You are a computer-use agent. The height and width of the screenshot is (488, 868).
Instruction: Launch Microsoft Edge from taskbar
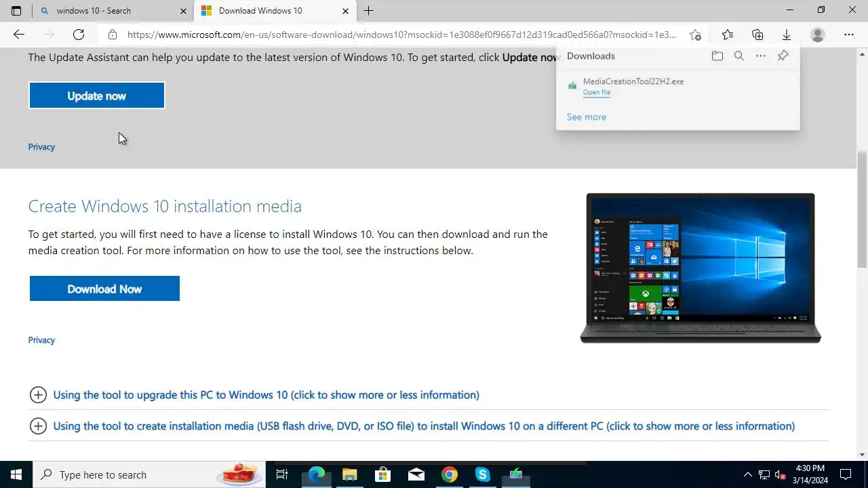click(316, 474)
